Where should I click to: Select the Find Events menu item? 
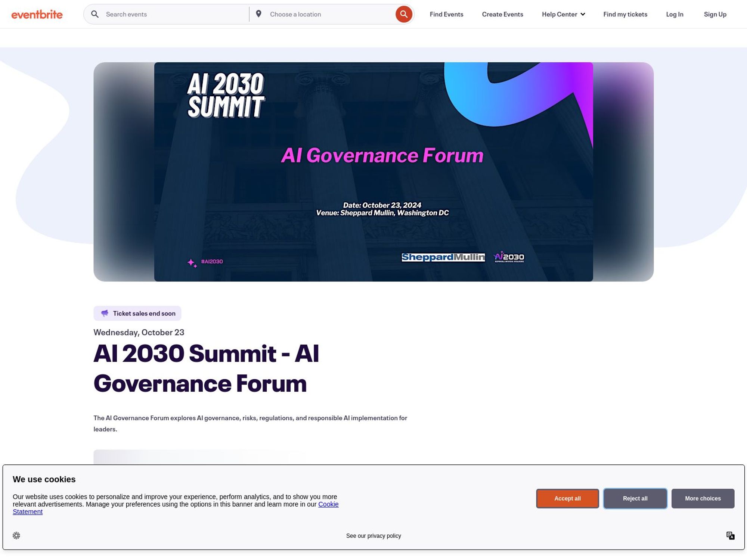pos(446,14)
